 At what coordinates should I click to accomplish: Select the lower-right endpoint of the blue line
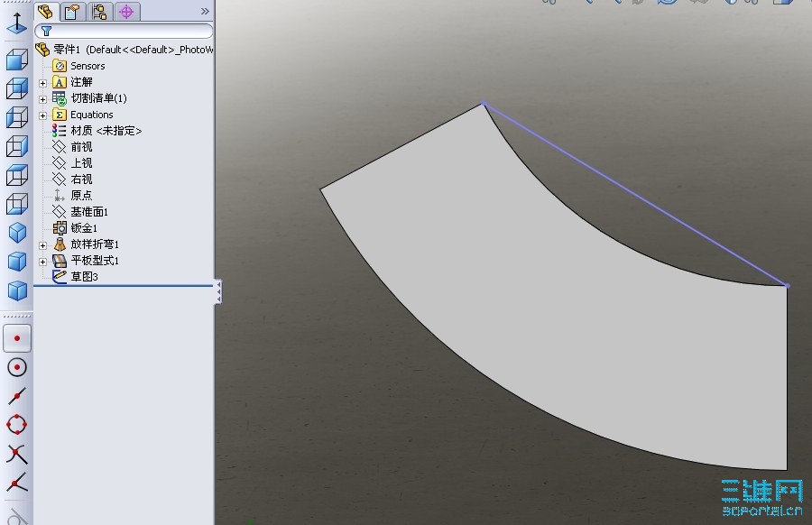(787, 285)
